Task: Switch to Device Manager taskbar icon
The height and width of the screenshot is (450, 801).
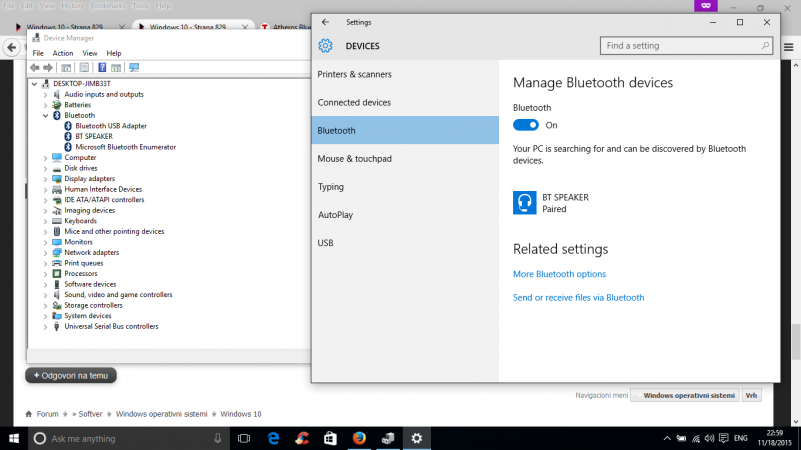Action: tap(388, 438)
